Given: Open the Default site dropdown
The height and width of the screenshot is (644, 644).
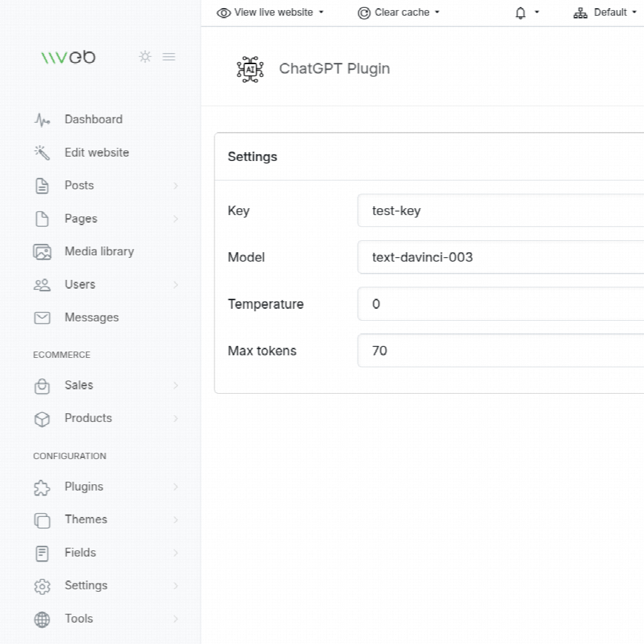Looking at the screenshot, I should pos(605,13).
